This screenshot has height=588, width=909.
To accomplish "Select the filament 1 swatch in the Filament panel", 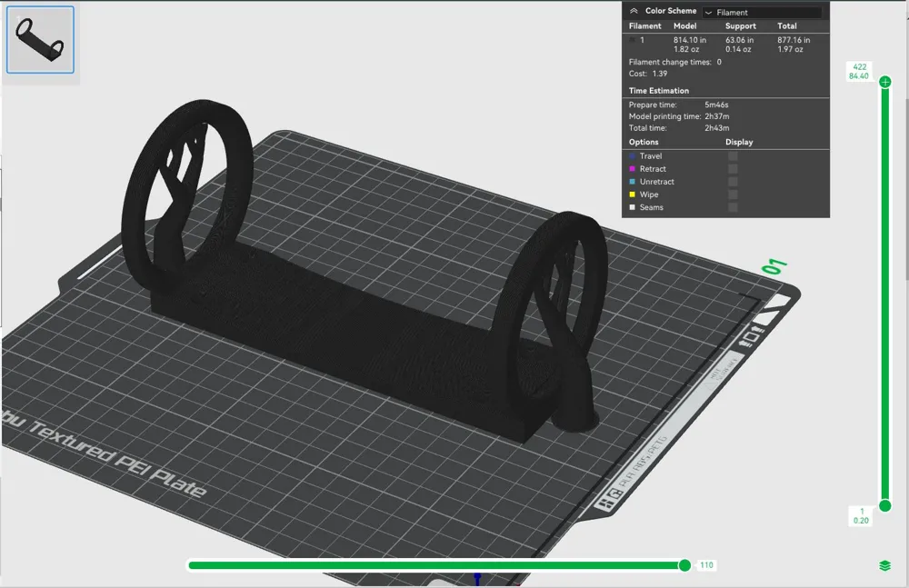I will 632,40.
